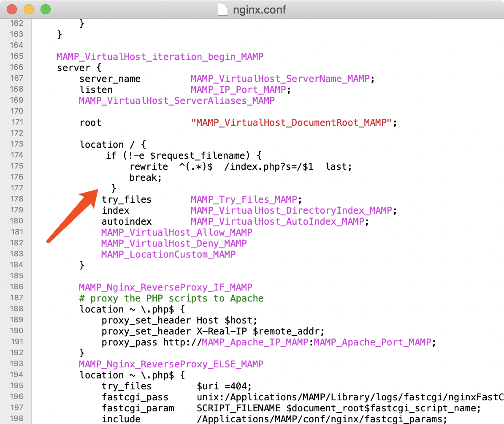Click the 'break;' statement
Viewport: 504px width, 424px height.
point(145,177)
